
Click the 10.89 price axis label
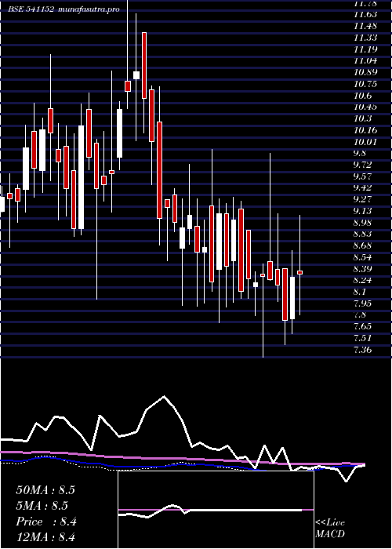click(365, 72)
